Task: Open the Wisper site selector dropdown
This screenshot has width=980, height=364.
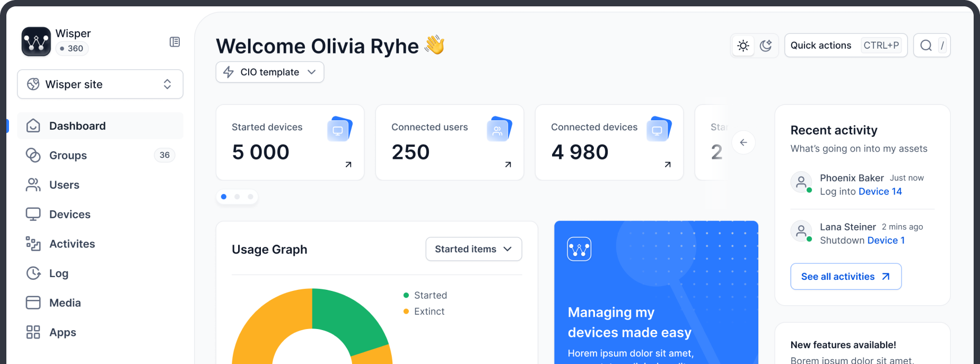Action: [x=100, y=84]
